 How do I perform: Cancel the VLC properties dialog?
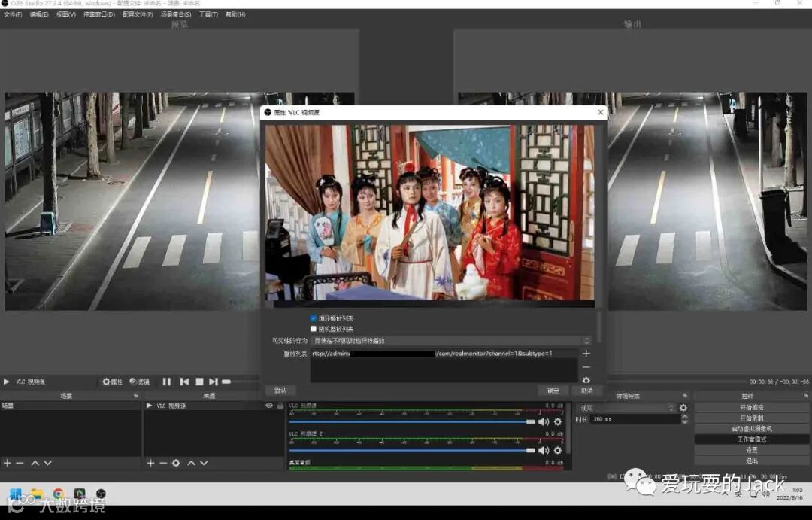point(586,390)
